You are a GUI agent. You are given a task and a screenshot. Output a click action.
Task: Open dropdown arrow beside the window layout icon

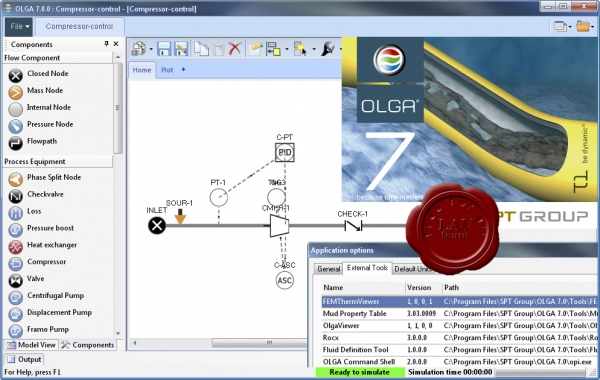point(570,27)
